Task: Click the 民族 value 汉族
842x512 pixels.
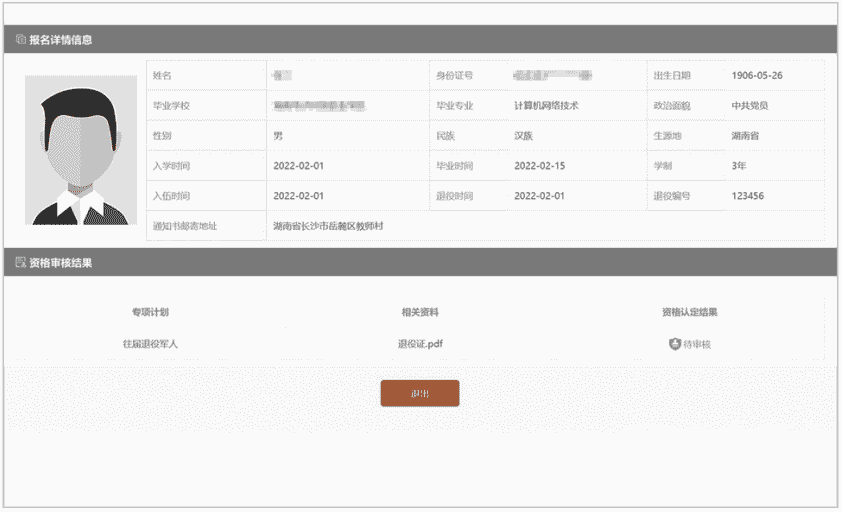Action: [526, 136]
